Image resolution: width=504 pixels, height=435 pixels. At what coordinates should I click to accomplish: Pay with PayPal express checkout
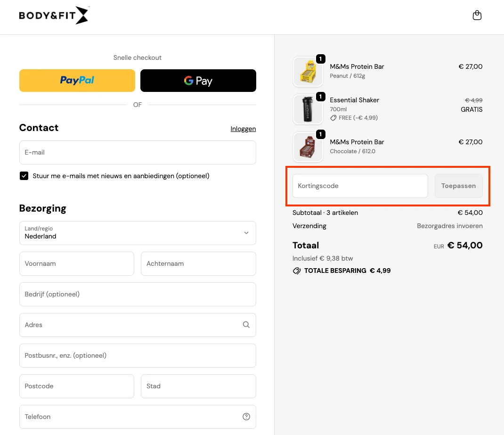[x=77, y=81]
